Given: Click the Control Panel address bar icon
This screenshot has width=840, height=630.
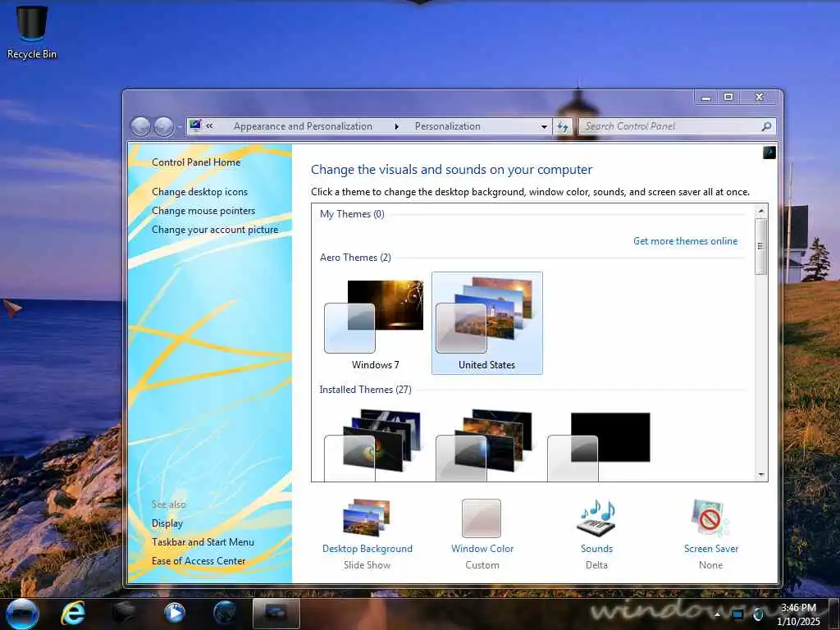Looking at the screenshot, I should tap(195, 126).
